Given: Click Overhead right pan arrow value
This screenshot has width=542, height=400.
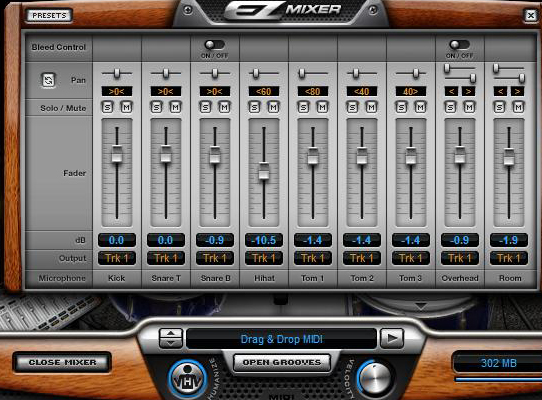Looking at the screenshot, I should (468, 92).
